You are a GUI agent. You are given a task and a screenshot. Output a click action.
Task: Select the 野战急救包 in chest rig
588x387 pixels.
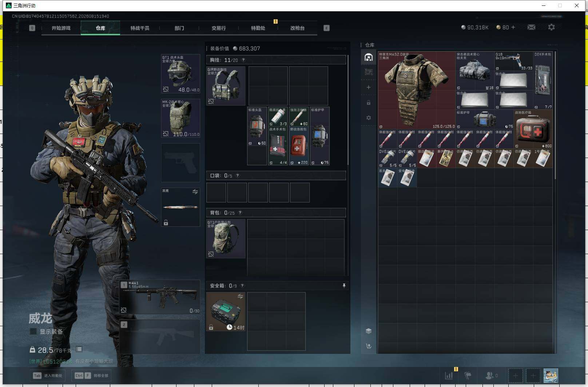pos(299,146)
